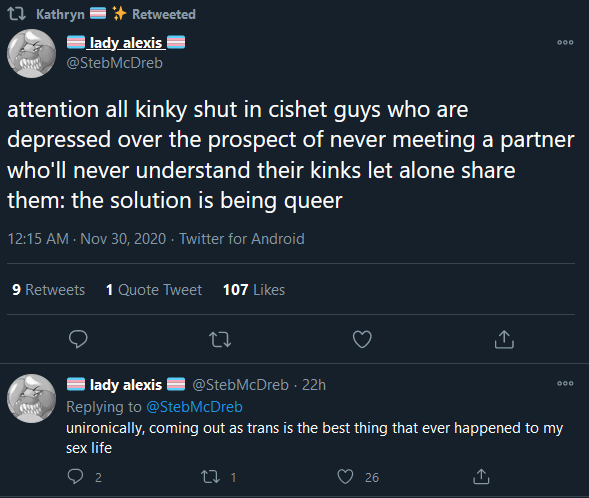Open main tweet author's profile picture
589x498 pixels.
(x=32, y=53)
